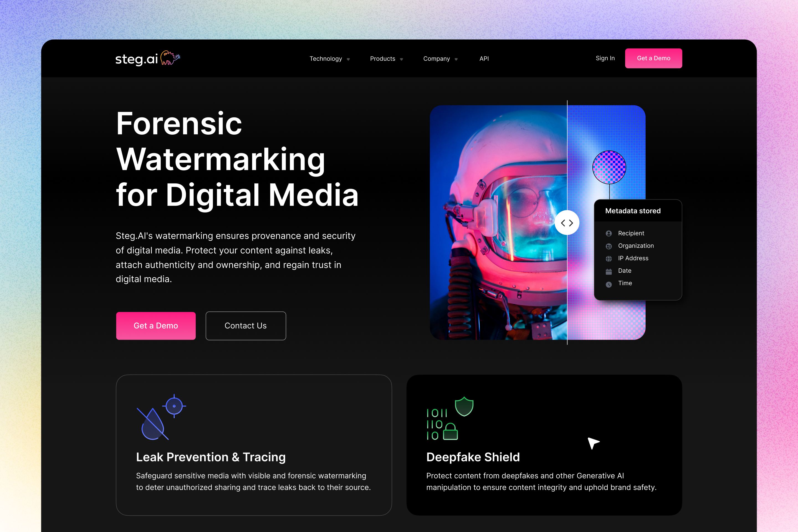Expand the Company dropdown arrow
The width and height of the screenshot is (798, 532).
click(x=456, y=59)
